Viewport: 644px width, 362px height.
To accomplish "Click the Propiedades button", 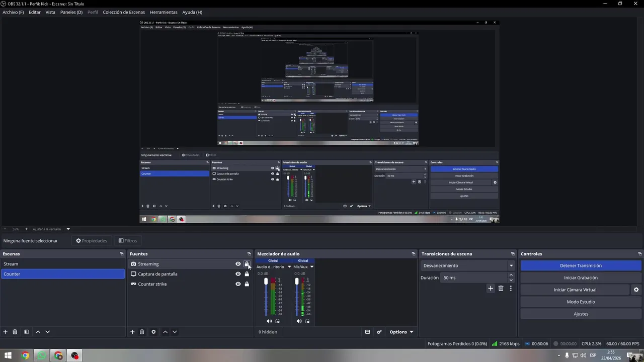I will 92,241.
